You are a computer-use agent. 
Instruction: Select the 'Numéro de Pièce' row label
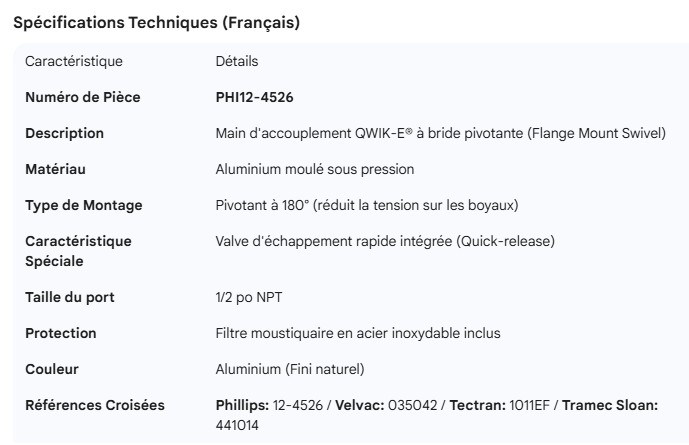click(82, 97)
